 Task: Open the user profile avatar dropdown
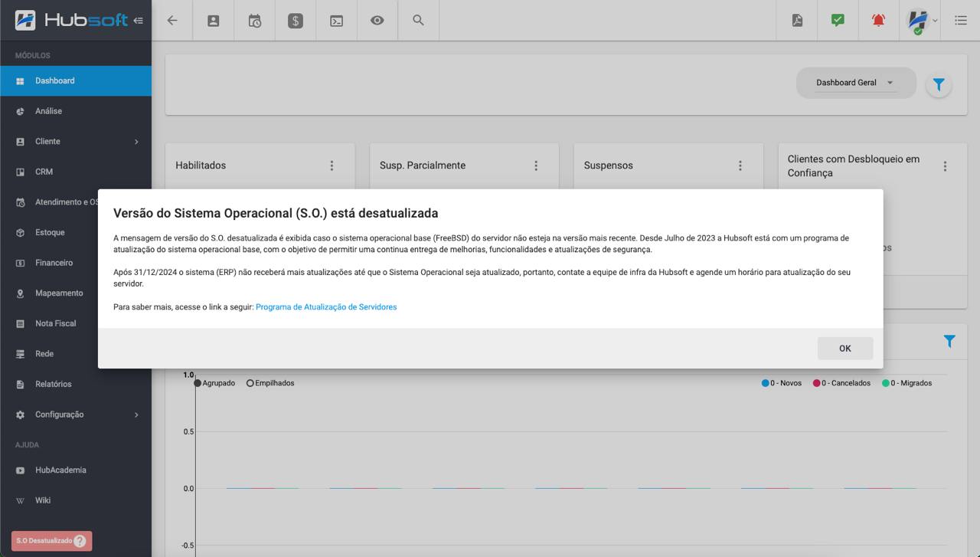[922, 21]
